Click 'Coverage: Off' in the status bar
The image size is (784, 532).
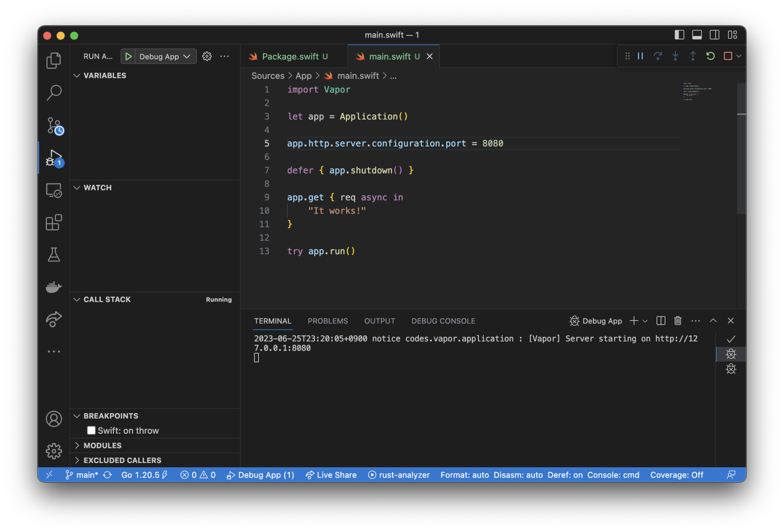point(676,475)
